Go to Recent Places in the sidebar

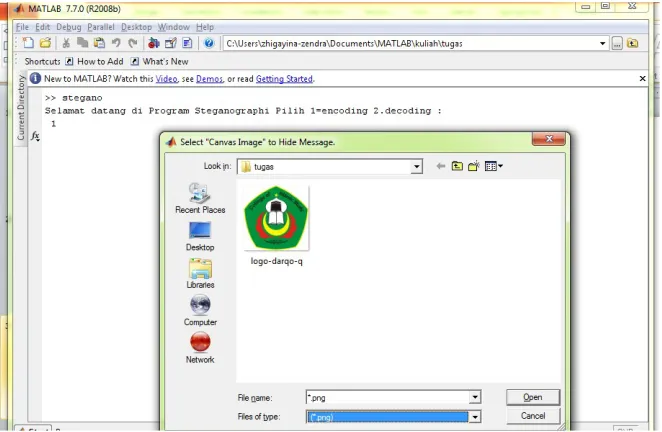200,198
